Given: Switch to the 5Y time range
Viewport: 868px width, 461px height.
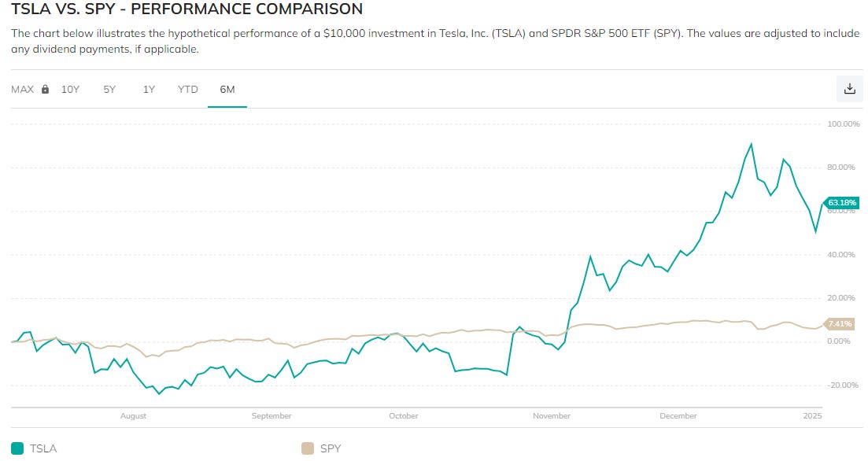Looking at the screenshot, I should click(109, 89).
